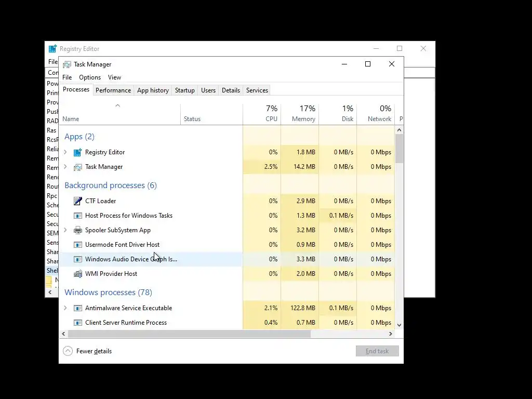The height and width of the screenshot is (399, 532).
Task: Click the Windows Audio Device Graph icon
Action: tap(78, 260)
